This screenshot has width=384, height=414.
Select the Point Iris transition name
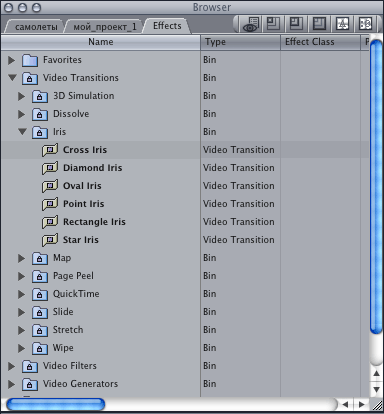point(84,204)
